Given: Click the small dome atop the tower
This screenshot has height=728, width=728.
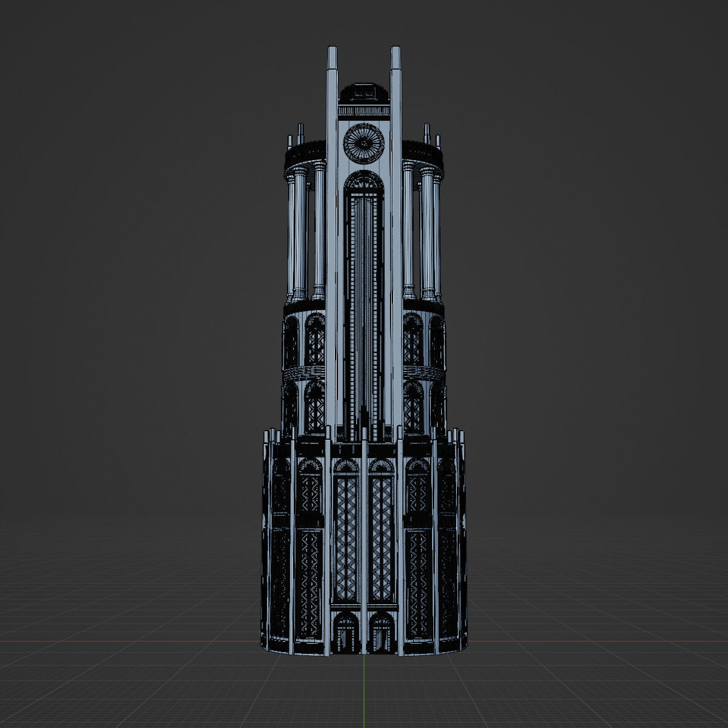Looking at the screenshot, I should click(364, 93).
